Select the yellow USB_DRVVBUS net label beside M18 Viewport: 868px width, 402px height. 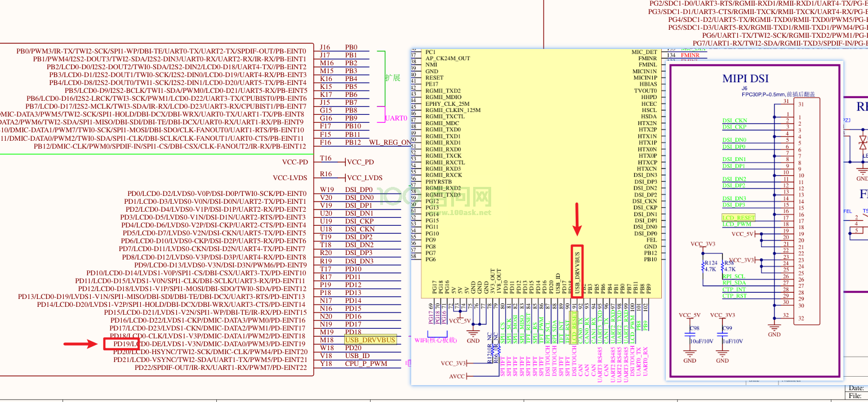370,340
